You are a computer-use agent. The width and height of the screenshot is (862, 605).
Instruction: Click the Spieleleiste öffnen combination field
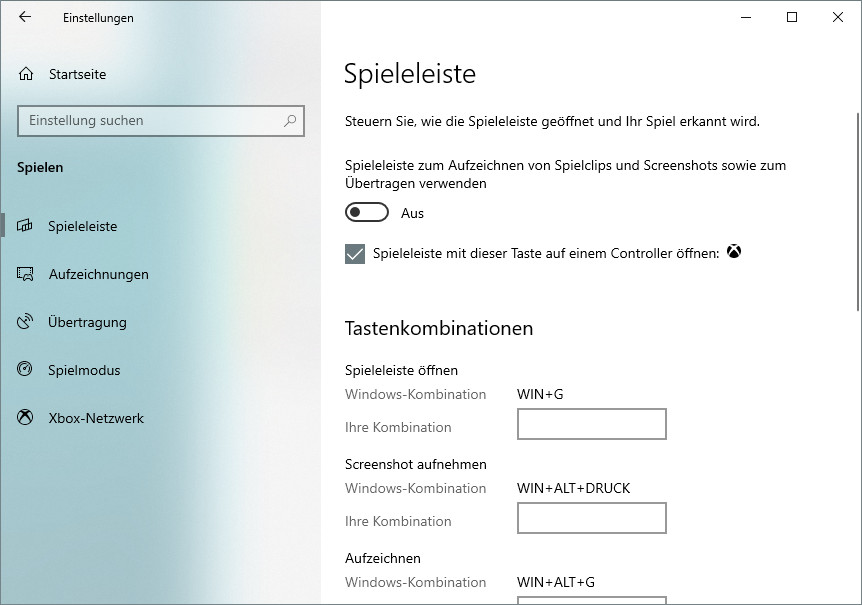tap(591, 424)
